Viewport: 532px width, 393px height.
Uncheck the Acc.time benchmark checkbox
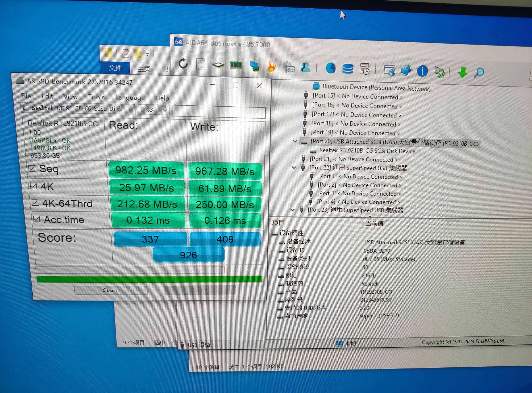coord(37,219)
